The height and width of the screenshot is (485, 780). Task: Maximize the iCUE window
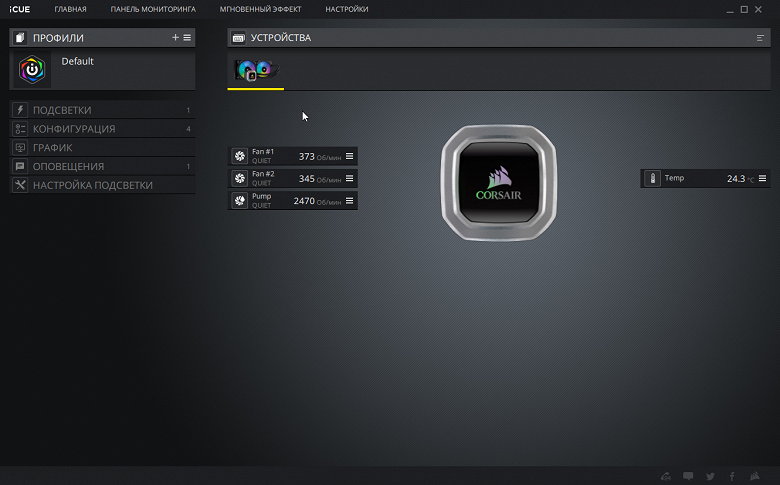pos(744,9)
